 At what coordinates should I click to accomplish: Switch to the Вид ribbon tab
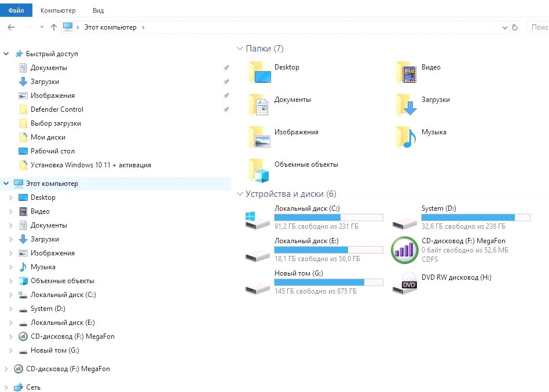(x=98, y=10)
